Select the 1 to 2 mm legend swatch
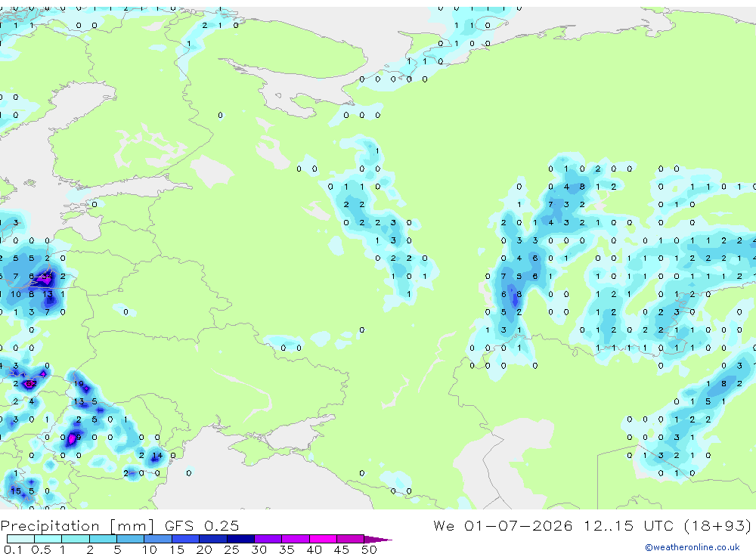Screen dimensions: 756x554 tap(76, 539)
